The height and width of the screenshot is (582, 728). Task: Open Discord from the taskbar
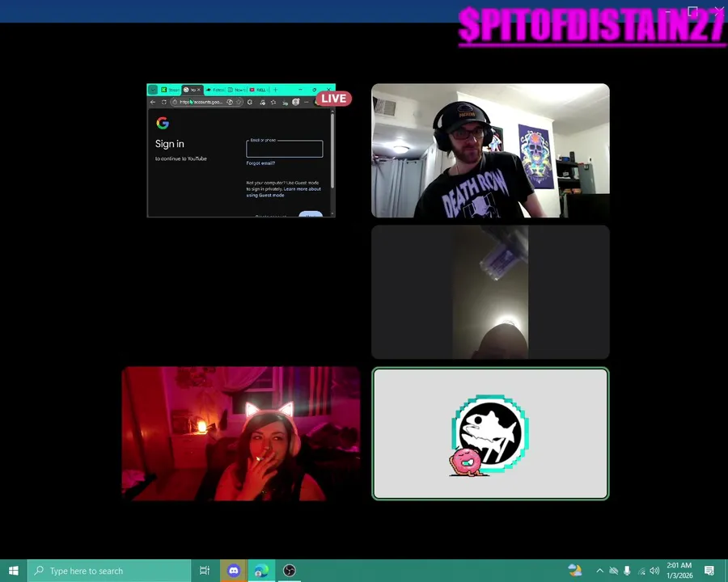(234, 571)
